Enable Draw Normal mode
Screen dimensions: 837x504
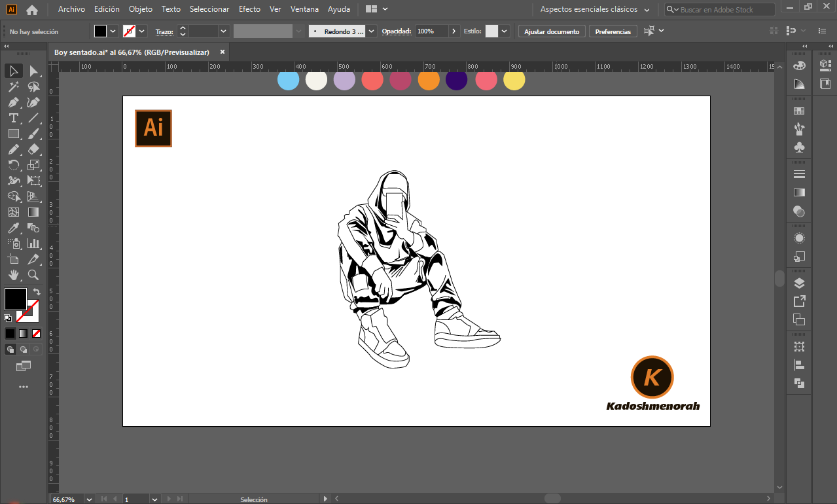coord(10,350)
